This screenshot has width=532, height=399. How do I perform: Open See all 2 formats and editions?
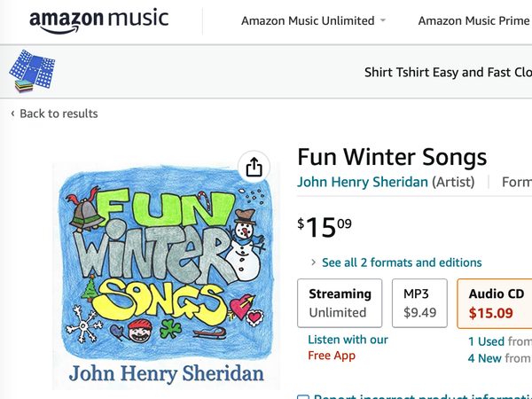click(x=402, y=262)
